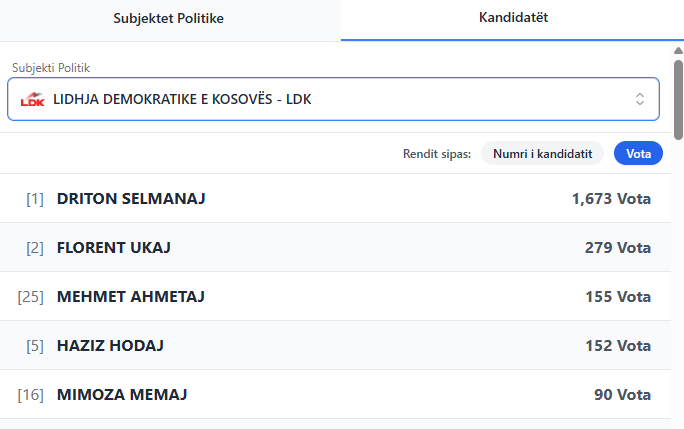
Task: Click candidate number [25] label
Action: pyautogui.click(x=30, y=296)
